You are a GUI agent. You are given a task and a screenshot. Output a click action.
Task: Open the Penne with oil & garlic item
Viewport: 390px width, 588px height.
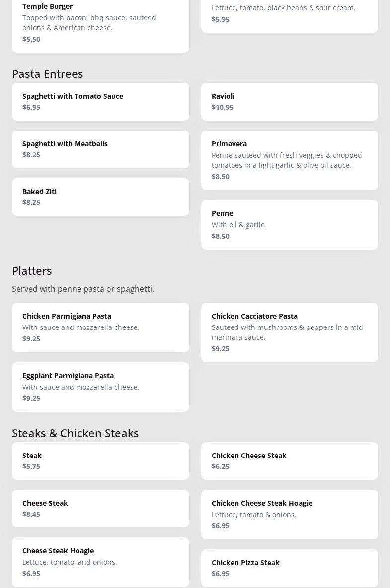(289, 224)
